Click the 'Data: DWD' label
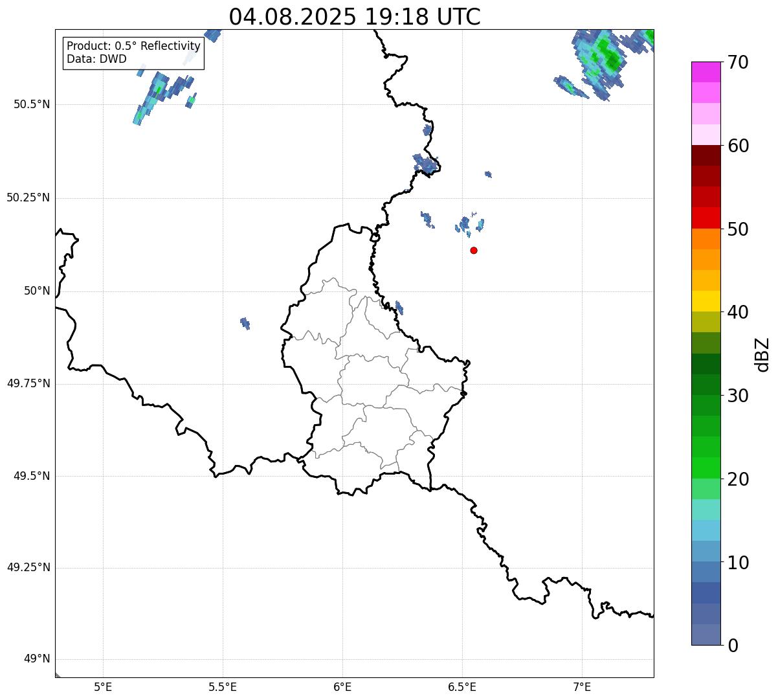The width and height of the screenshot is (778, 700). 96,60
